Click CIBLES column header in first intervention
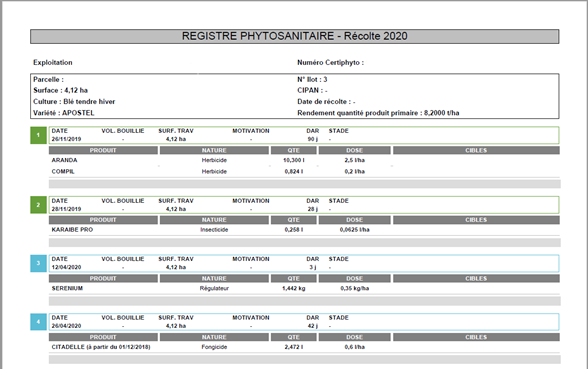 (476, 150)
